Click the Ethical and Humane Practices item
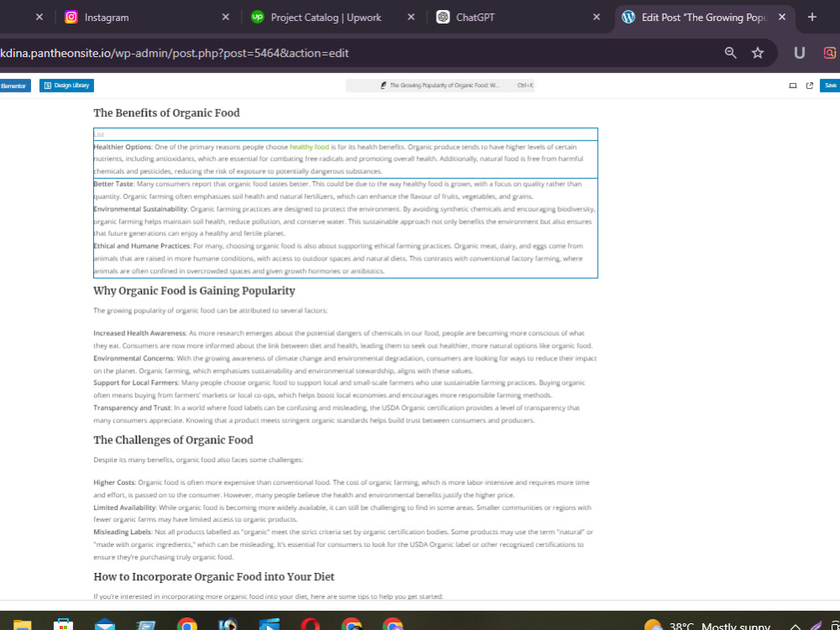The height and width of the screenshot is (630, 840). point(345,258)
